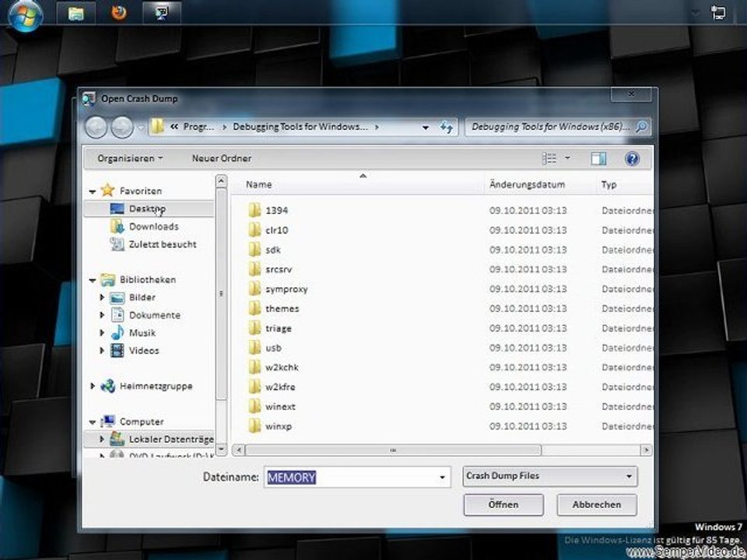Select the srcsrv folder
This screenshot has height=560, width=747.
tap(279, 269)
